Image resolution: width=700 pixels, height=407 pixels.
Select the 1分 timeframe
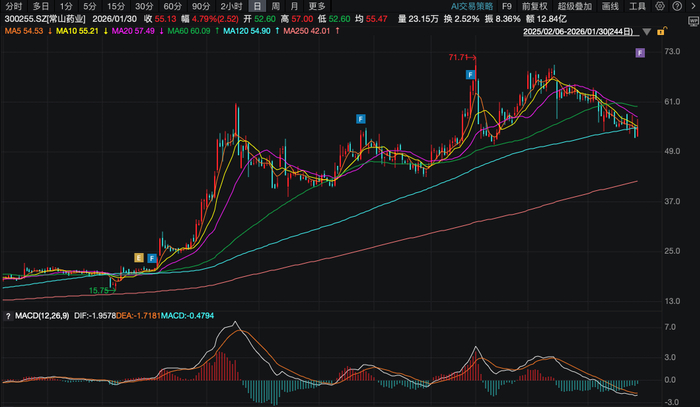(x=66, y=6)
